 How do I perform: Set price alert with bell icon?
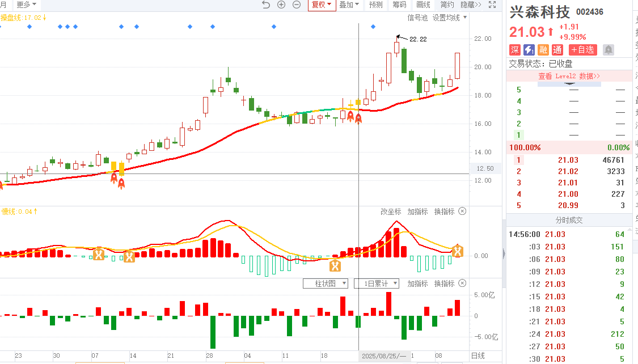(609, 50)
